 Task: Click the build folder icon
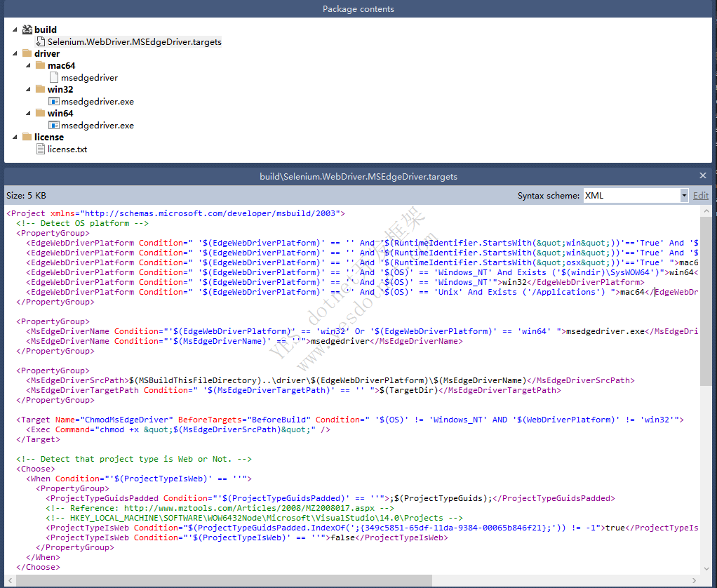27,29
